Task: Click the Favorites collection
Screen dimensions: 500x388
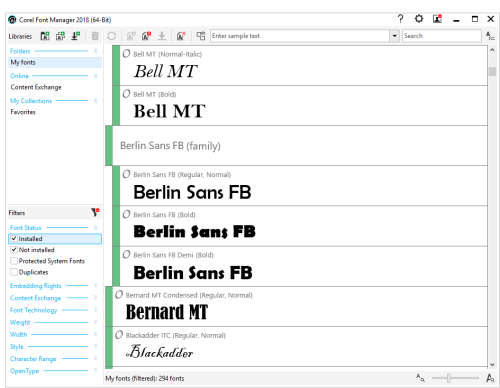Action: [x=23, y=112]
